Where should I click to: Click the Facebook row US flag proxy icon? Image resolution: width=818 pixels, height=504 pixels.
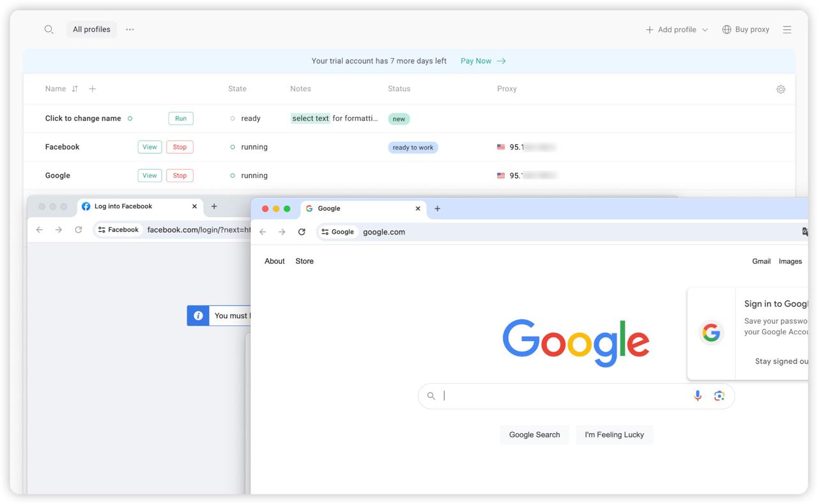coord(501,147)
